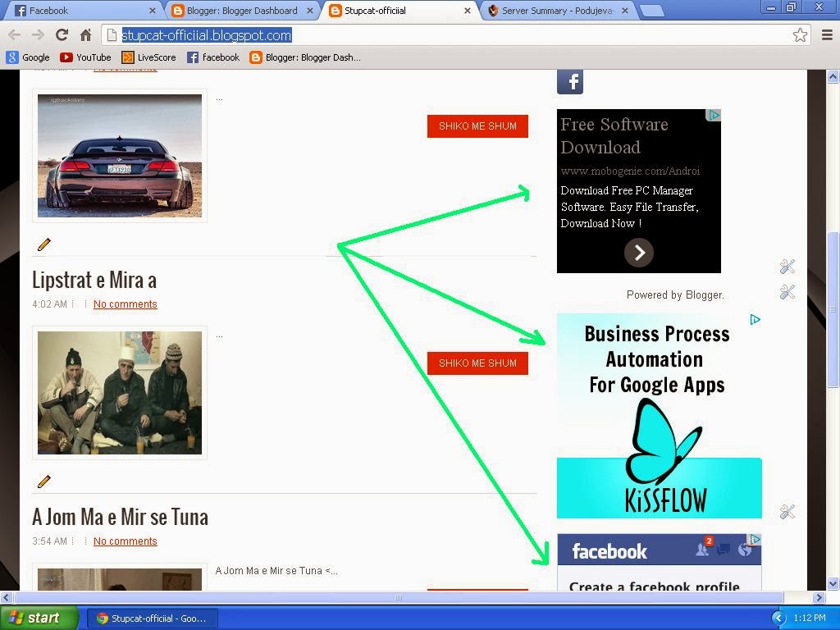Open the Windows start button
The width and height of the screenshot is (840, 630).
39,619
